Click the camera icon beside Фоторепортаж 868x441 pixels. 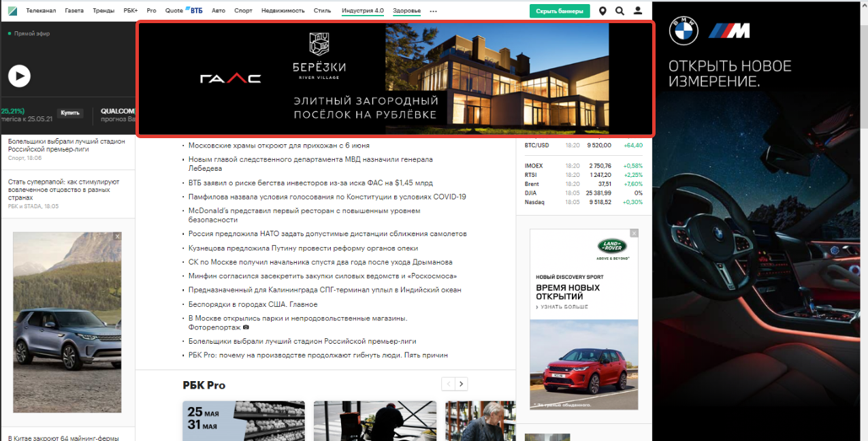pyautogui.click(x=246, y=327)
